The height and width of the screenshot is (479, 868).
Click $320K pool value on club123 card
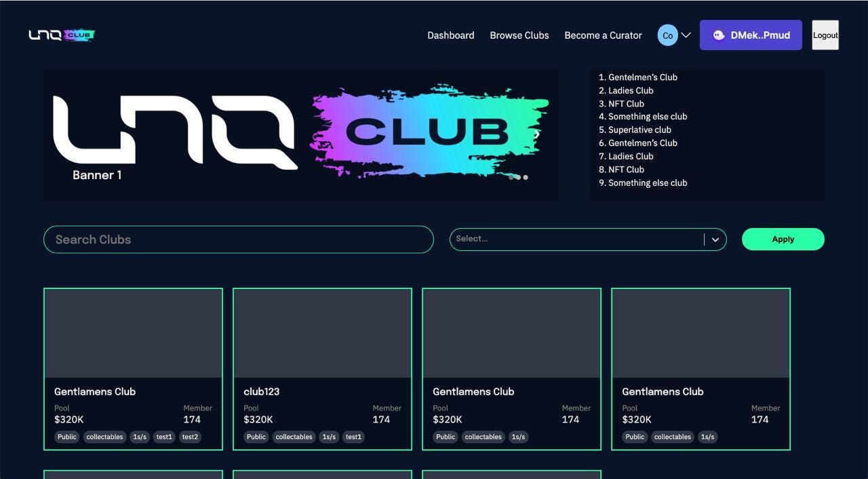(x=258, y=419)
